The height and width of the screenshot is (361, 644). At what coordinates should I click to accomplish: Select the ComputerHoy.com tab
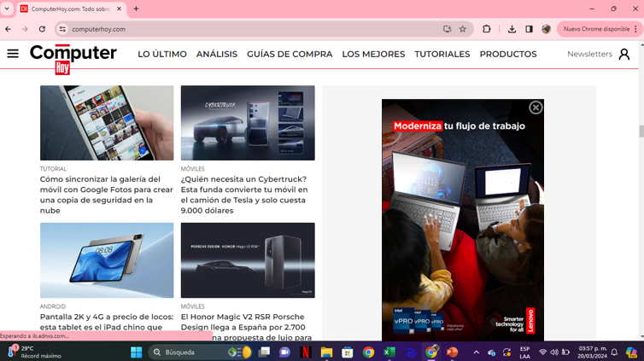(x=71, y=9)
